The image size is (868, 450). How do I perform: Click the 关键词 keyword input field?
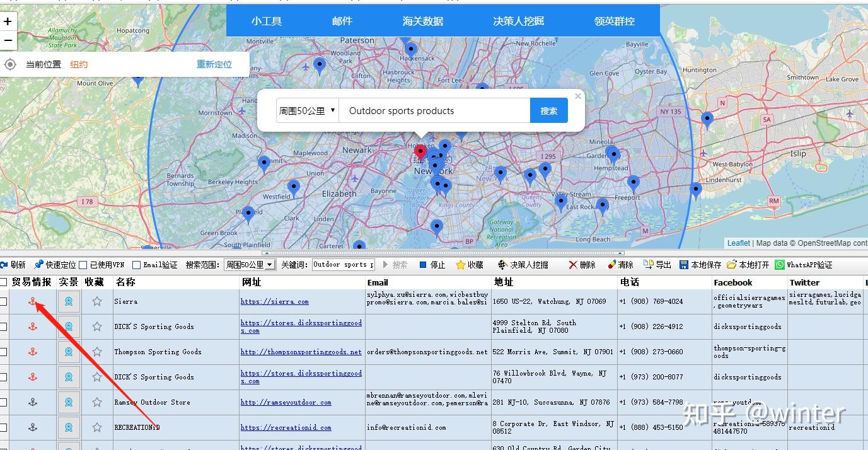(x=344, y=265)
